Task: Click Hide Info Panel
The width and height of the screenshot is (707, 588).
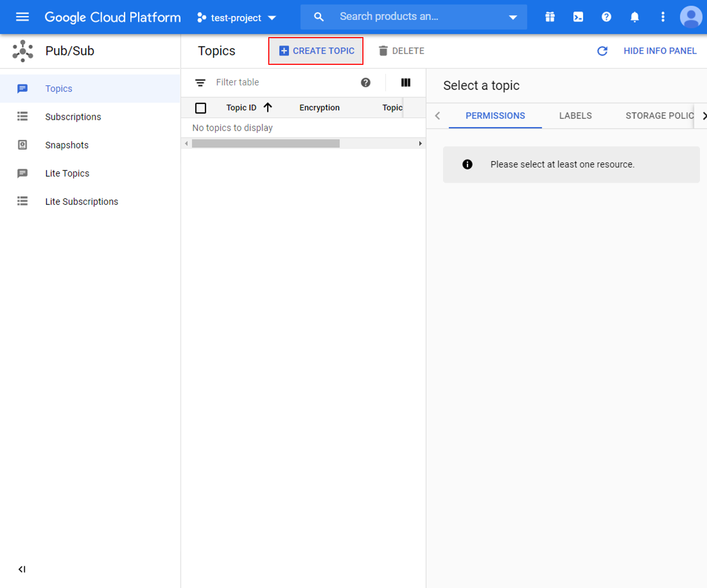Action: (x=660, y=51)
